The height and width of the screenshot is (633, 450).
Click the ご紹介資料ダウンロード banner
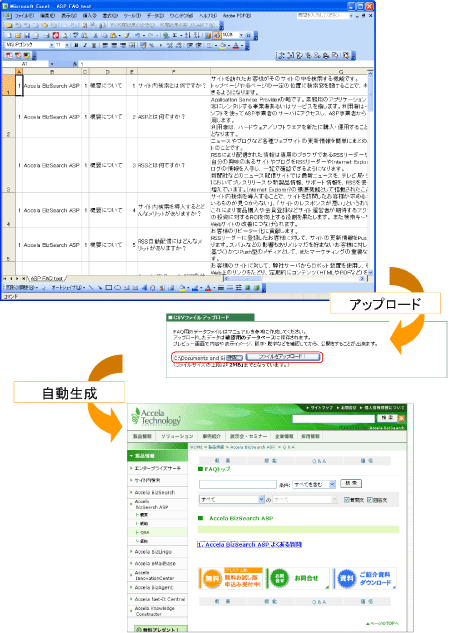click(x=365, y=578)
